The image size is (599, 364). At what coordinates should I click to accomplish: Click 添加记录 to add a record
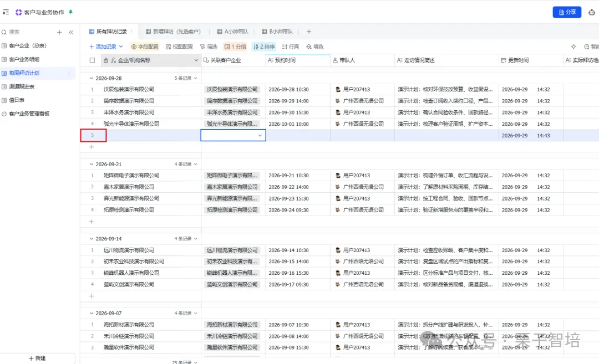coord(103,47)
